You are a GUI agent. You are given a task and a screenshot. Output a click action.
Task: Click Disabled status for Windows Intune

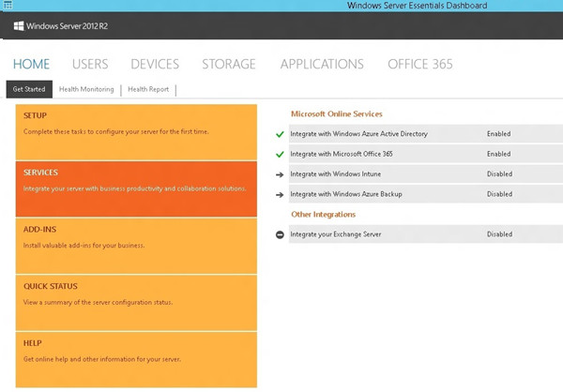click(499, 174)
